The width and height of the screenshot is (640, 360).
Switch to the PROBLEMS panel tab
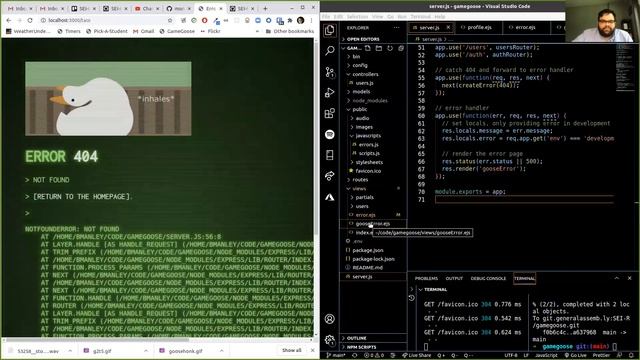click(426, 278)
